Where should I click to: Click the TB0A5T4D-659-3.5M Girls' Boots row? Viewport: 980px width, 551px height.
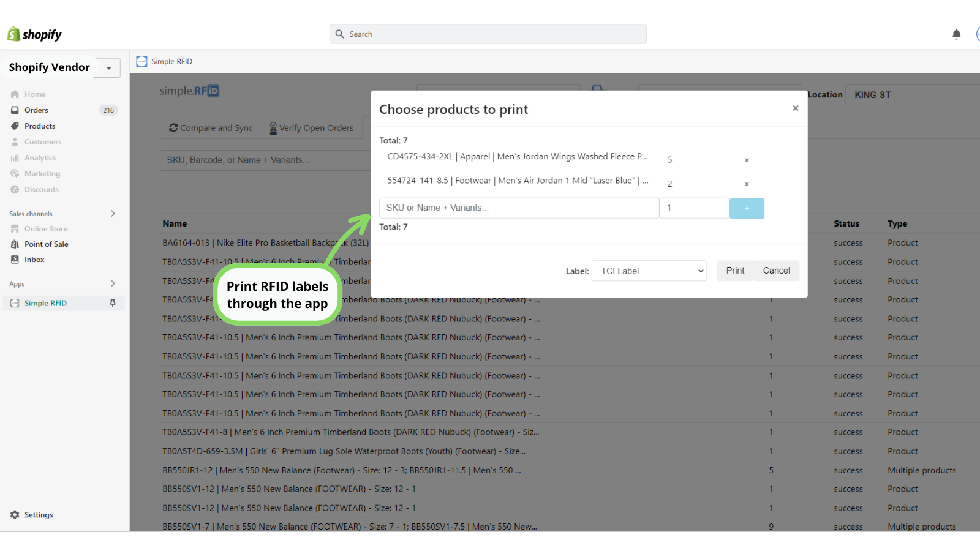coord(570,451)
